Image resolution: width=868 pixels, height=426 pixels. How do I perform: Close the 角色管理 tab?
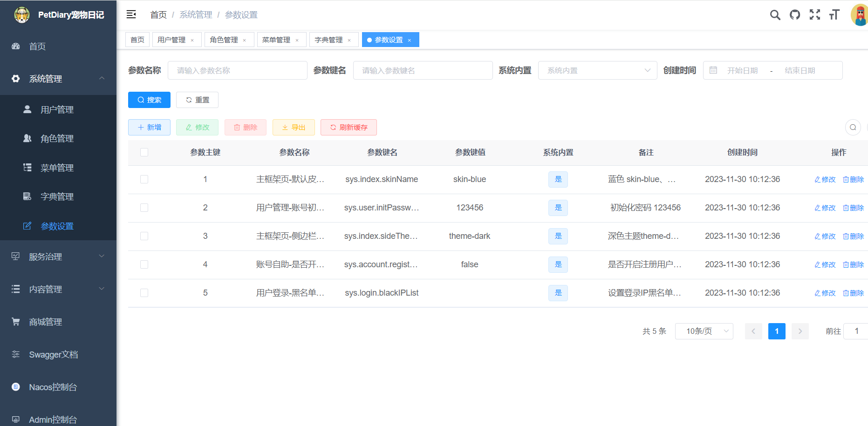click(x=244, y=40)
